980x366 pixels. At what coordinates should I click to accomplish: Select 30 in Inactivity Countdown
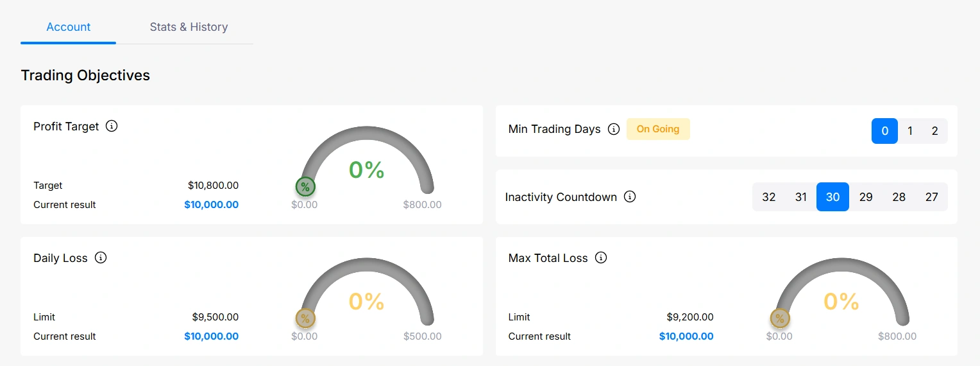click(x=832, y=197)
